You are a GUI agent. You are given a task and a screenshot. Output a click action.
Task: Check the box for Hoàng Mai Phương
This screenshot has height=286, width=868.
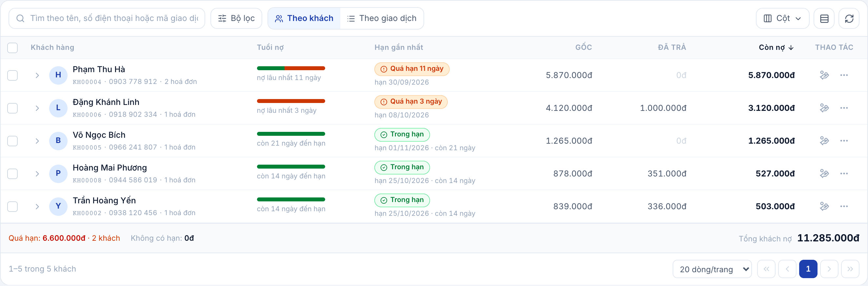(12, 174)
